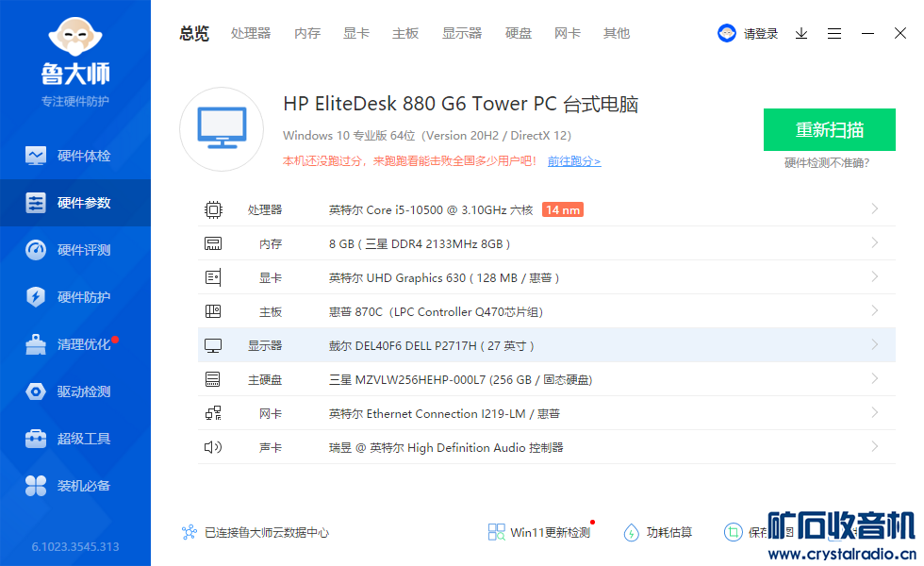Click 三星 MZVLW256HEHP-000L7 disk text
Screen dimensions: 924x566
pos(460,379)
